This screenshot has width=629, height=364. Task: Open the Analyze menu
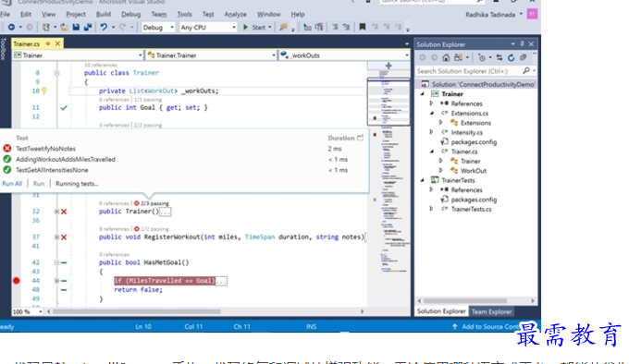coord(236,15)
